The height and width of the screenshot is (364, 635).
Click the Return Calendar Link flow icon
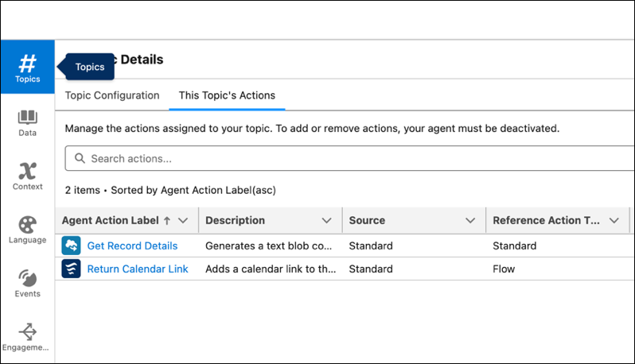(71, 269)
